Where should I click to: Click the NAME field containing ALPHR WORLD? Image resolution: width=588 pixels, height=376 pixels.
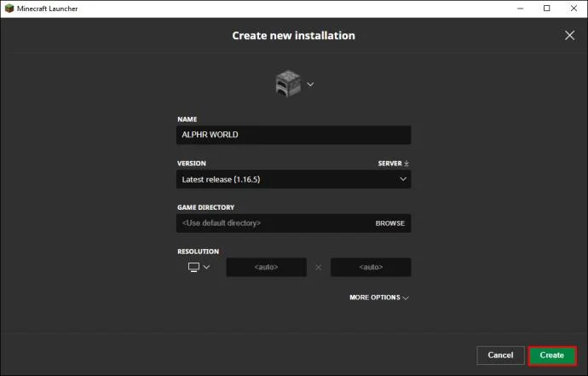coord(294,135)
